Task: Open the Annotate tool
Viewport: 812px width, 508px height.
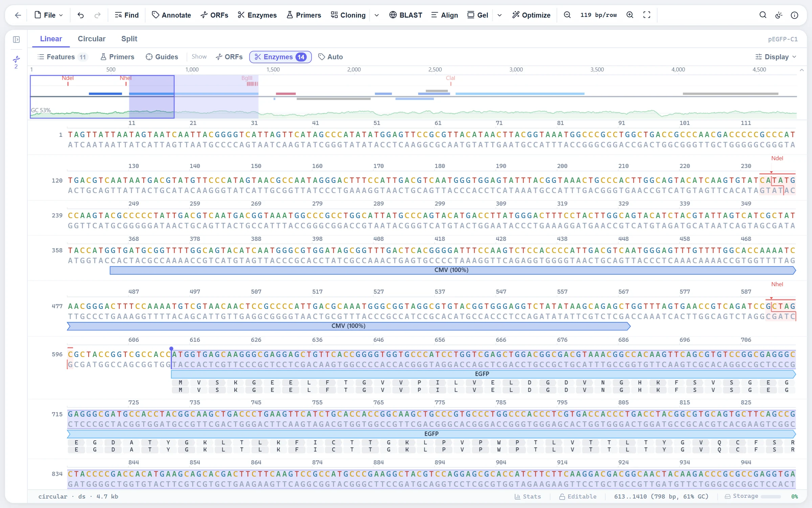Action: pyautogui.click(x=172, y=15)
